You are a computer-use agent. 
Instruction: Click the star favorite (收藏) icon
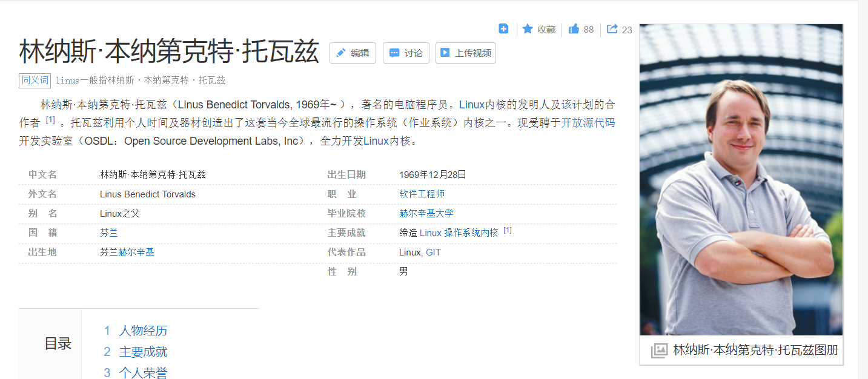point(528,28)
